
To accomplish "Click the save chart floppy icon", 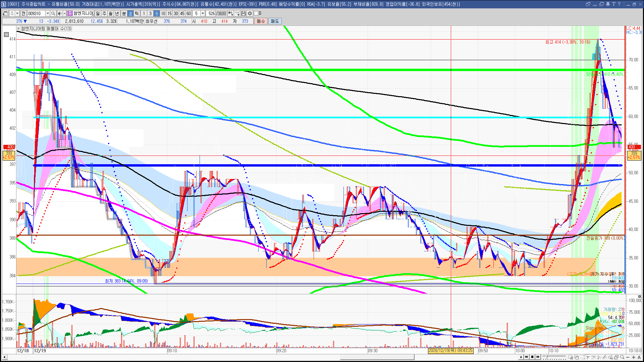I will (244, 13).
